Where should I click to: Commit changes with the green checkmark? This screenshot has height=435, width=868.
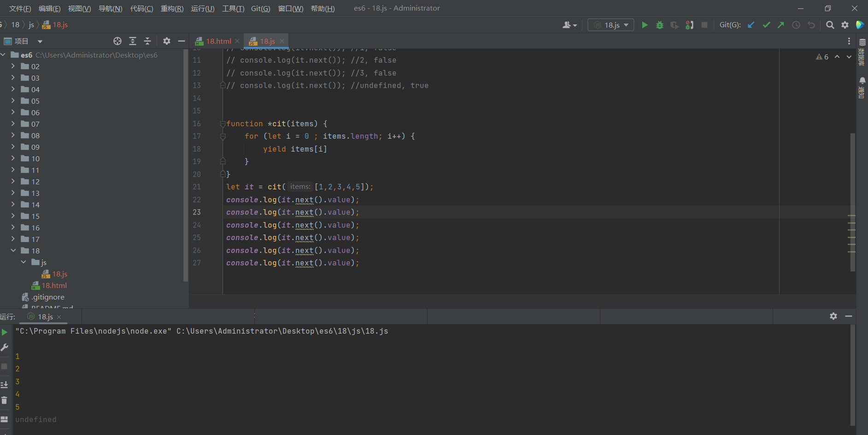click(x=766, y=25)
